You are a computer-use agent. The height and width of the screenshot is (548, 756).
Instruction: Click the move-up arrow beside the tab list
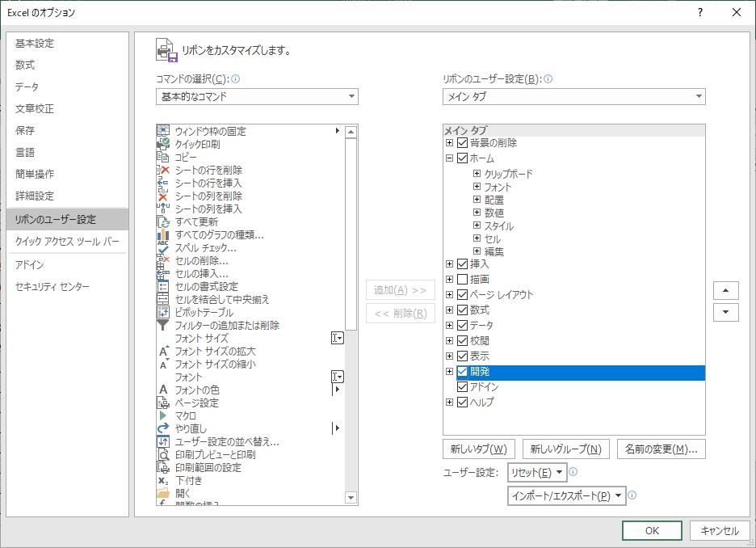click(725, 289)
